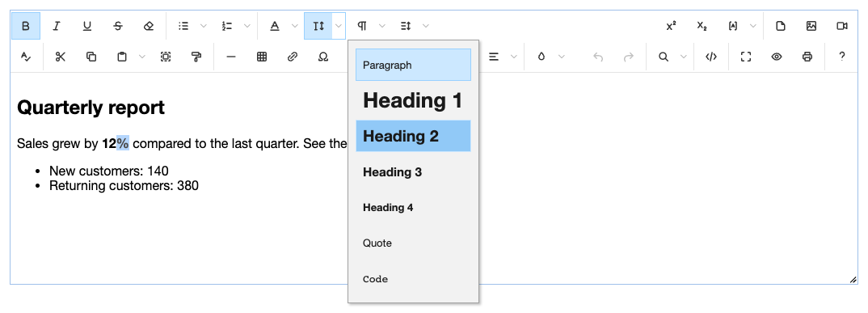868x313 pixels.
Task: Insert a link with the chain icon
Action: pyautogui.click(x=293, y=57)
